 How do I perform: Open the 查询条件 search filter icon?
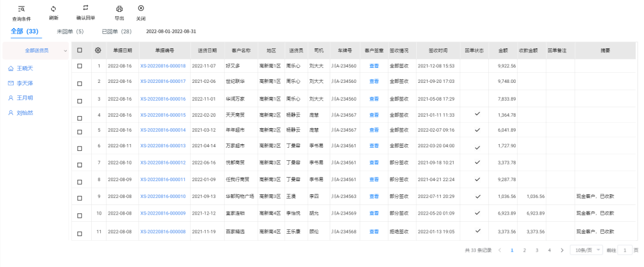(21, 9)
